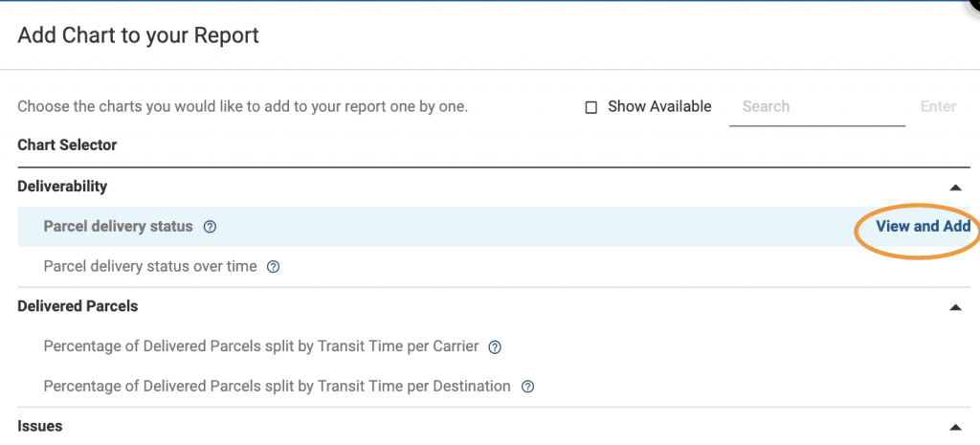Tick the Show Available checkbox
Image resolution: width=980 pixels, height=445 pixels.
click(x=591, y=107)
